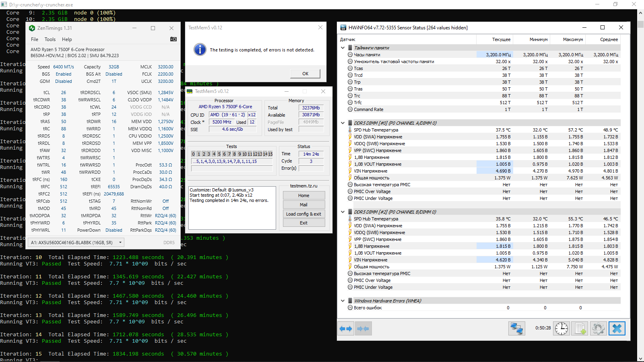Click the TestMem5 log text box

232,208
